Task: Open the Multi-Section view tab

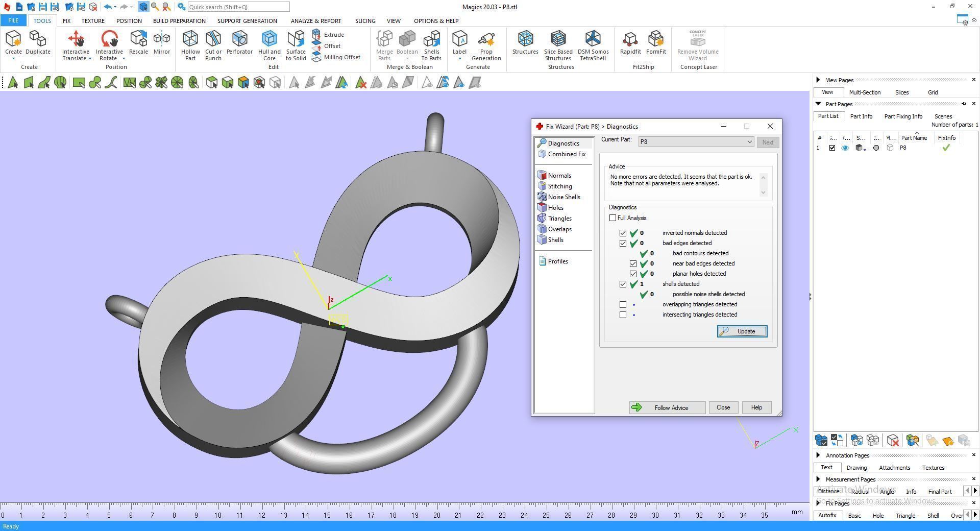Action: tap(865, 92)
